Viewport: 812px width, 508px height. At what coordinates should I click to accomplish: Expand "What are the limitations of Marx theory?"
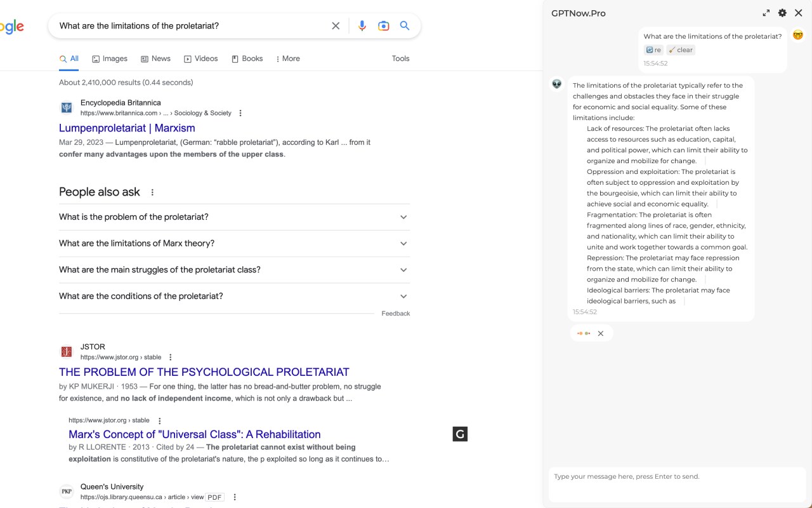(x=403, y=243)
